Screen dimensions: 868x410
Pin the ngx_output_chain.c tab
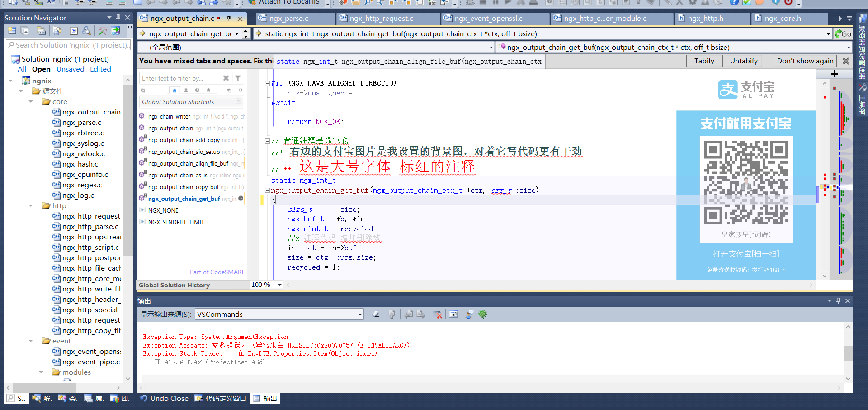coord(229,19)
